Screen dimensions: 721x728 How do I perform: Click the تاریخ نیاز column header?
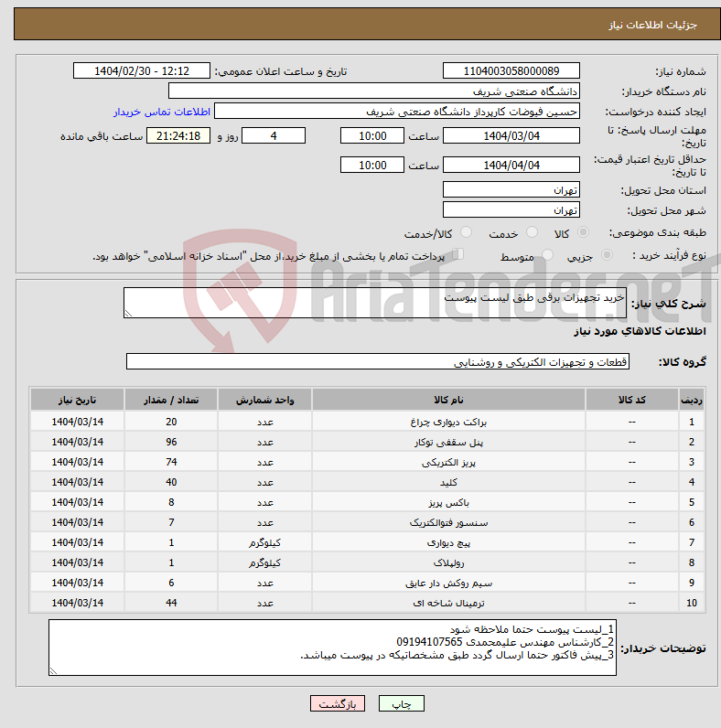(x=77, y=400)
